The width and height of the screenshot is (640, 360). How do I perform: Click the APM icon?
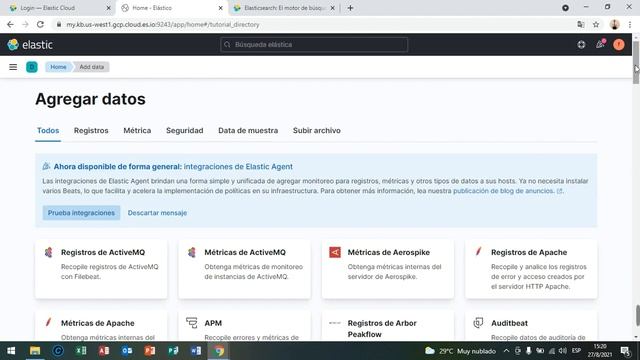coord(191,322)
